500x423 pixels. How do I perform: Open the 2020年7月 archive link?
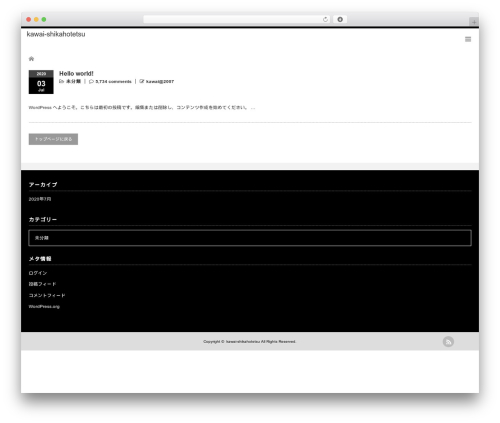tap(40, 199)
